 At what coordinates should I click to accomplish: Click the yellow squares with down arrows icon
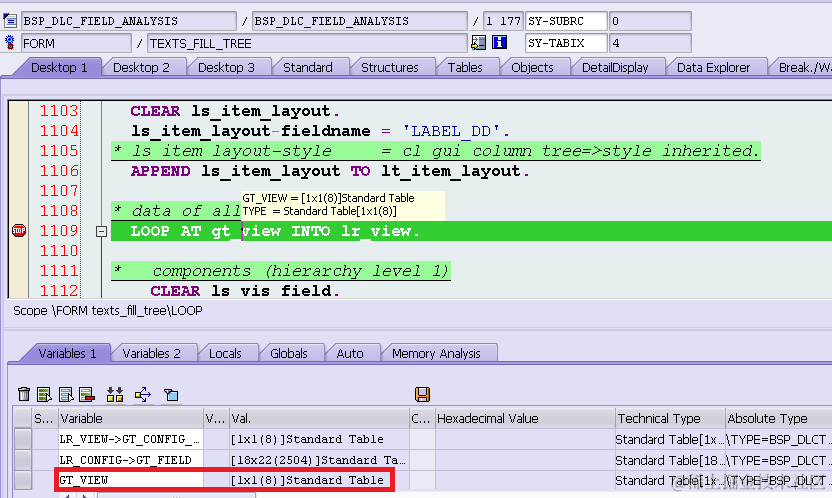coord(115,394)
